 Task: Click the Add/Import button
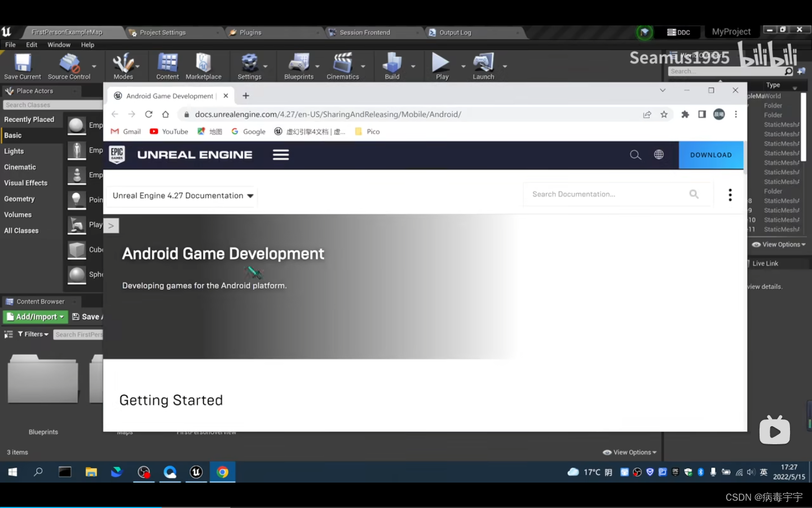point(36,317)
